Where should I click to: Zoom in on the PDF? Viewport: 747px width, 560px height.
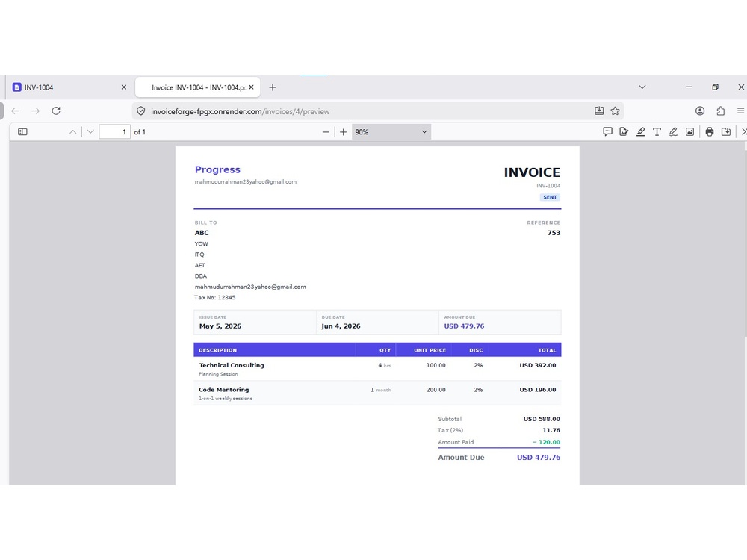[343, 132]
